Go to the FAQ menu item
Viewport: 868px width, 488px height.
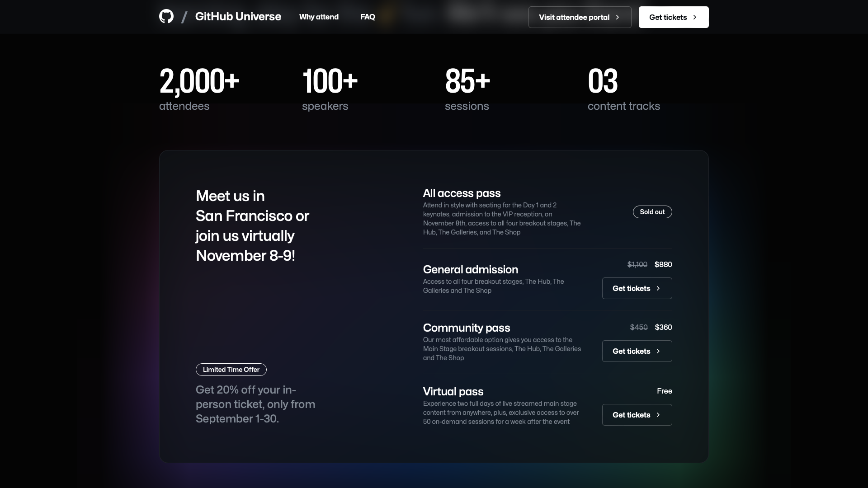coord(368,17)
